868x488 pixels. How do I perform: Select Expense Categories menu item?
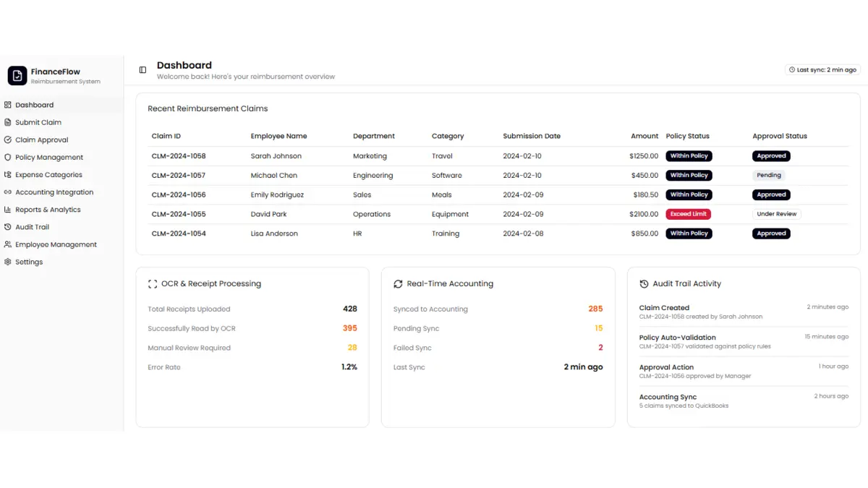(48, 175)
